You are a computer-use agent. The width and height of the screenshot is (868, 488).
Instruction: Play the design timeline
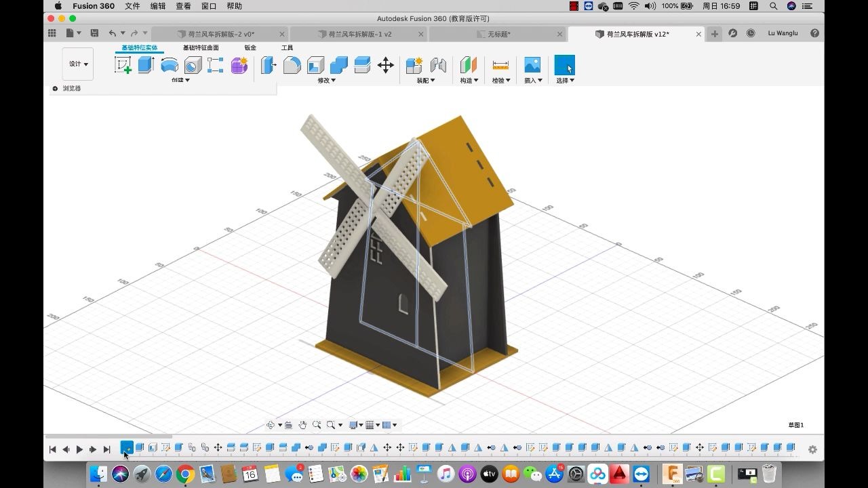[x=79, y=449]
